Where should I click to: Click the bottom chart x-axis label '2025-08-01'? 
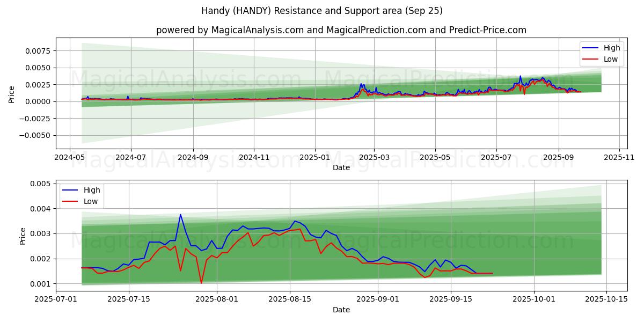click(217, 301)
